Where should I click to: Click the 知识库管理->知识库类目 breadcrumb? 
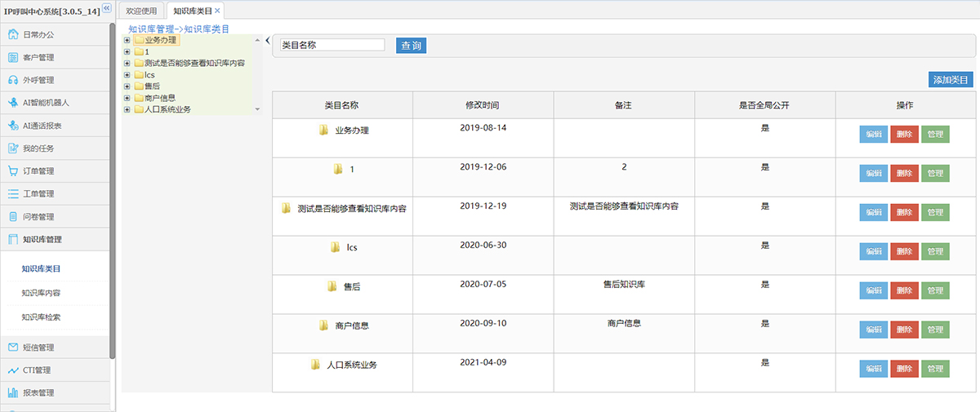[x=179, y=29]
